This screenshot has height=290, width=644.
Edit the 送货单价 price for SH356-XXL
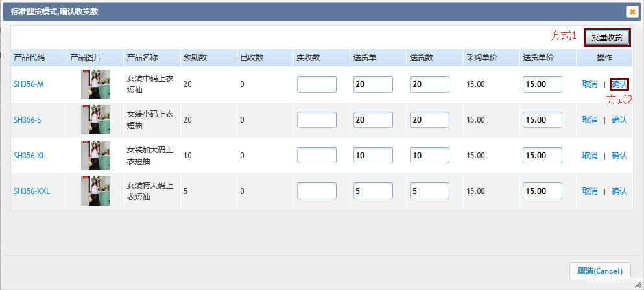click(543, 191)
